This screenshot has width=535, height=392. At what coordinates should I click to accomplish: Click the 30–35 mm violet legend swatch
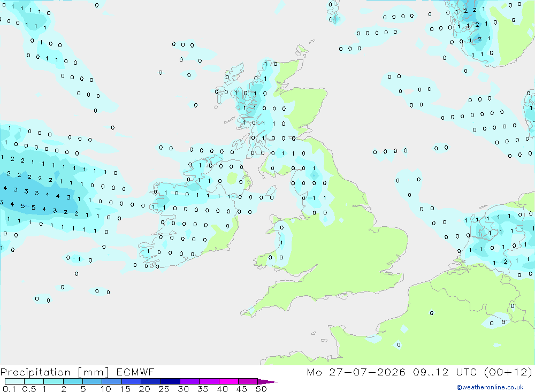click(190, 381)
